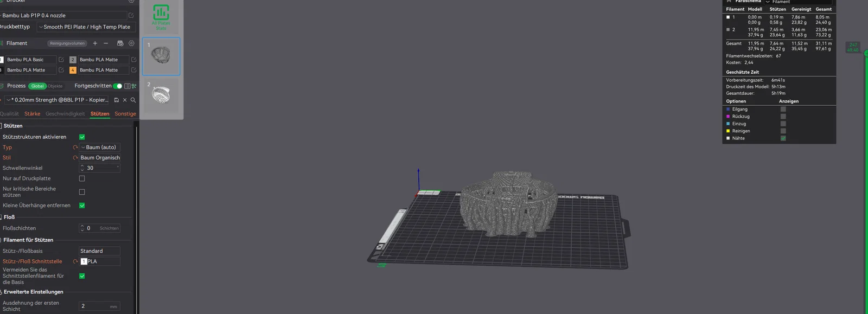Reset the Typ setting to default
The width and height of the screenshot is (868, 314).
(x=75, y=148)
